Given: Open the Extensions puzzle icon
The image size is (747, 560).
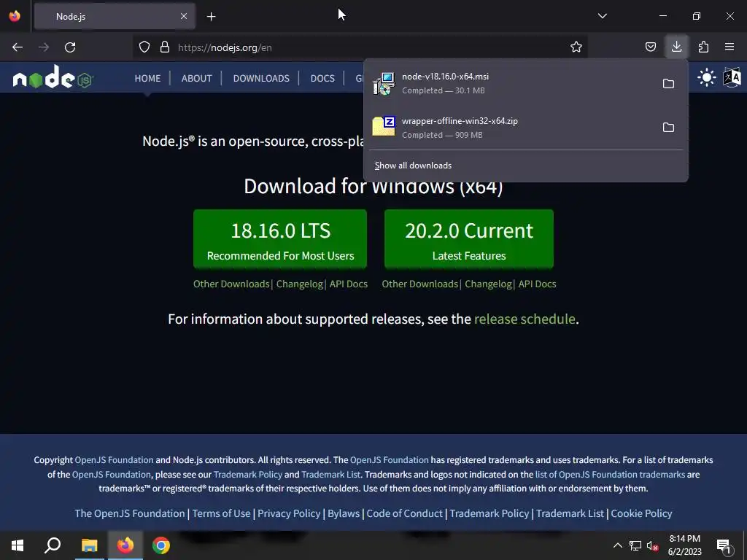Looking at the screenshot, I should point(703,47).
